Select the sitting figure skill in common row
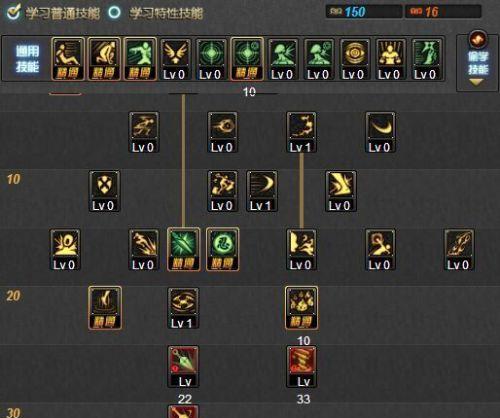500x418 pixels. click(68, 59)
